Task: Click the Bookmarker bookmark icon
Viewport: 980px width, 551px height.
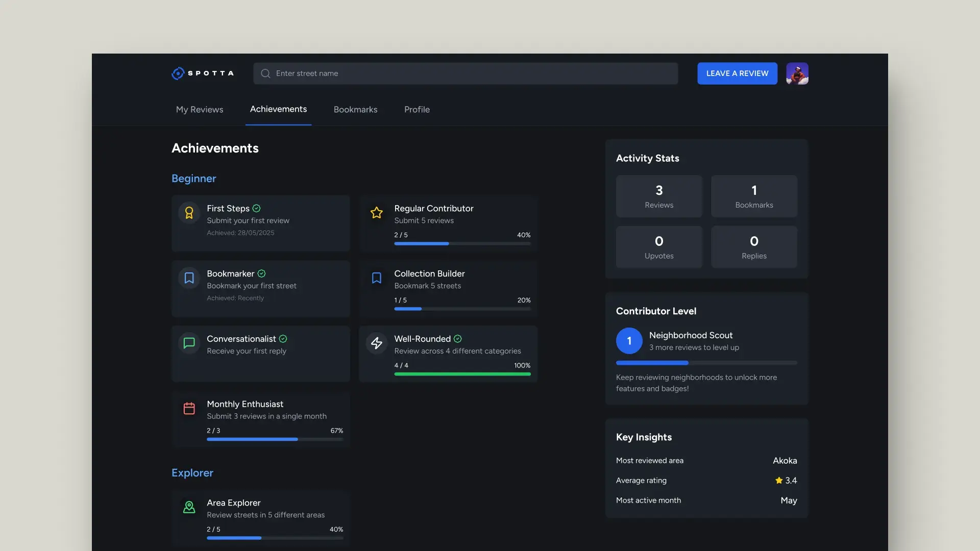Action: tap(189, 278)
